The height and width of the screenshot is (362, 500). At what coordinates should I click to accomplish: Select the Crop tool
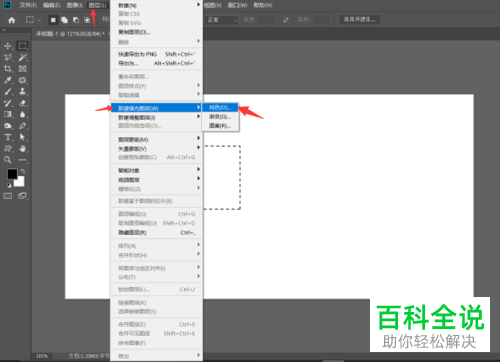[x=8, y=69]
